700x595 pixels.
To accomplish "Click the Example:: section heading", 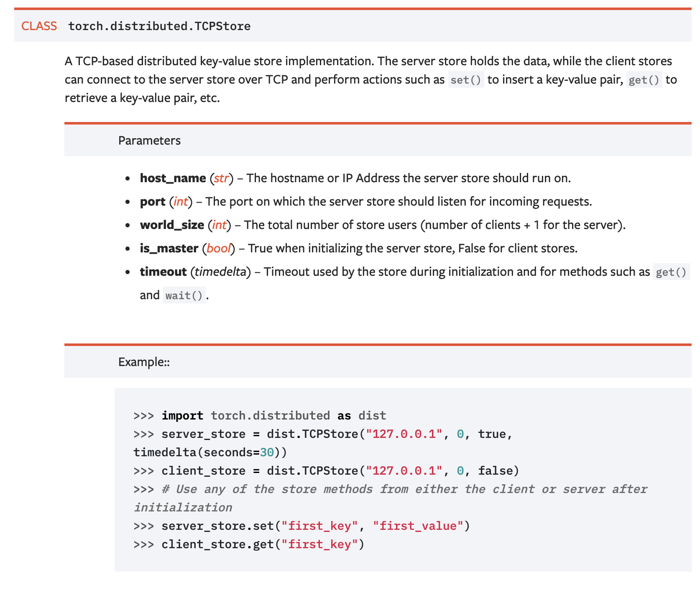I will [x=144, y=362].
